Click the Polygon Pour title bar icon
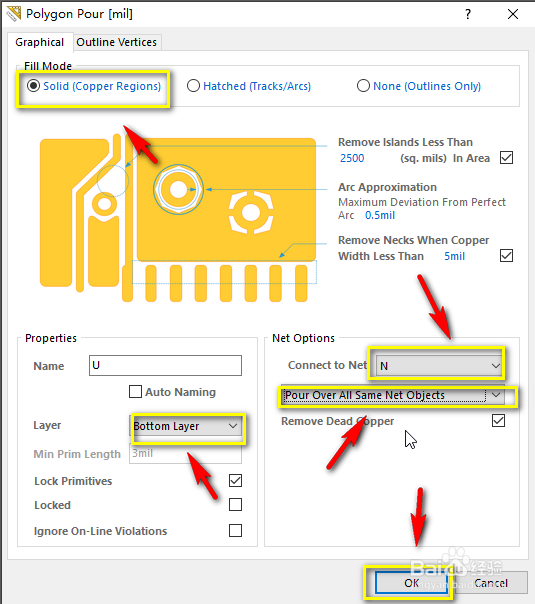Viewport: 535px width, 604px height. pyautogui.click(x=13, y=14)
